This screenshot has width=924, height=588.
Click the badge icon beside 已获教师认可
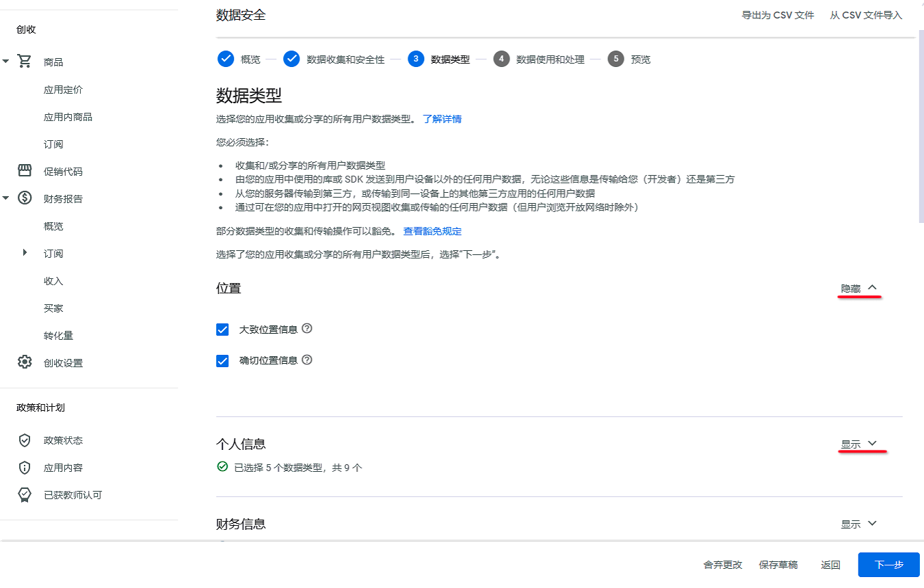click(25, 495)
